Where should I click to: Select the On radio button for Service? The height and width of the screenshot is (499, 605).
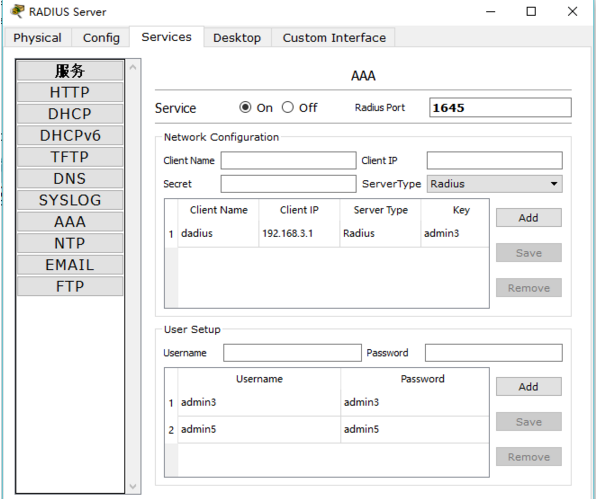pyautogui.click(x=246, y=108)
